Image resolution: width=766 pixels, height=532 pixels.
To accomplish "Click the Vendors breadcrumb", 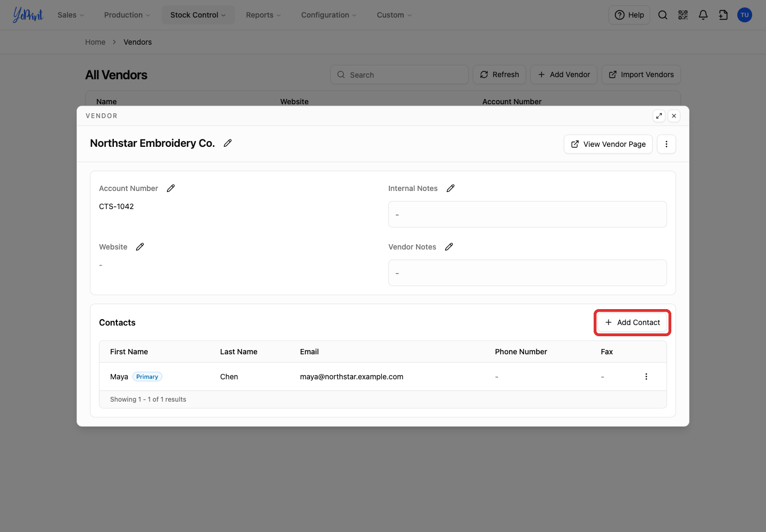I will click(138, 42).
